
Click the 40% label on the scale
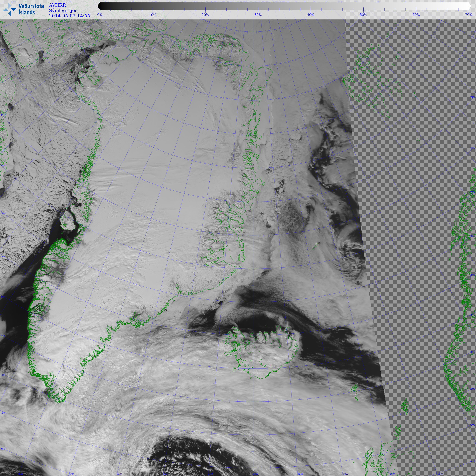[311, 15]
